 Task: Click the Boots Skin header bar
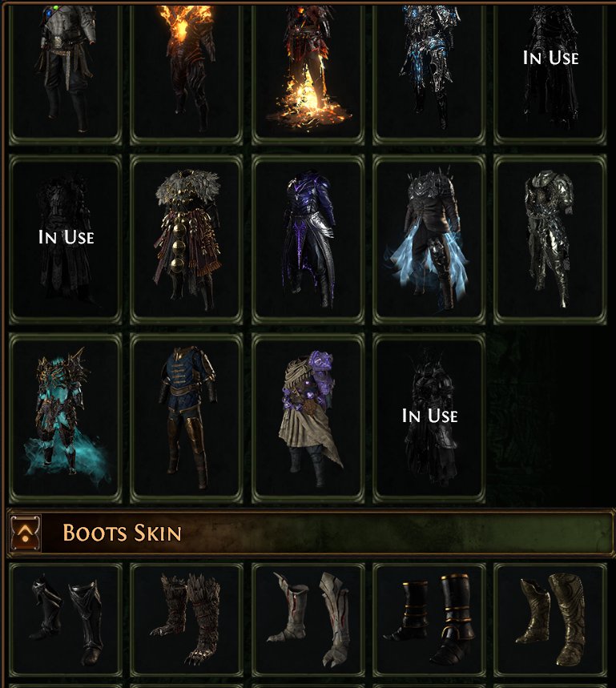(x=309, y=533)
